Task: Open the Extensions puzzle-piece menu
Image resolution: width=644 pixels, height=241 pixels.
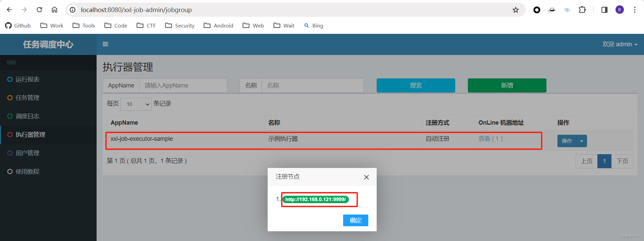Action: 582,10
